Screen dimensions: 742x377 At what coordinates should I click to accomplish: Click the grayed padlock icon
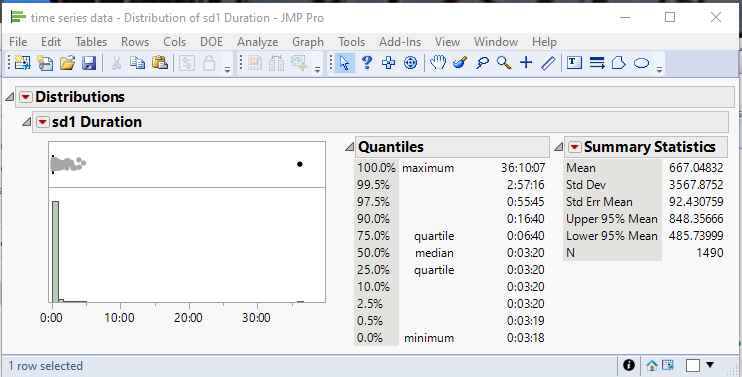[209, 63]
